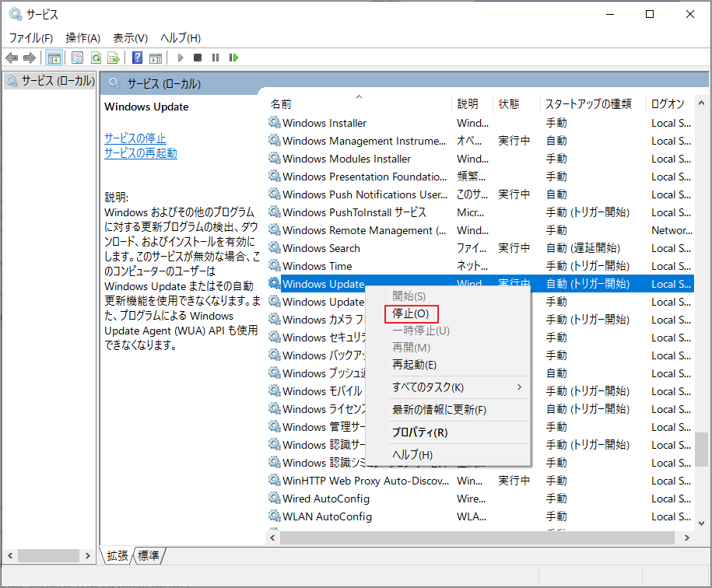Choose 再起動(E) in the context menu

414,364
